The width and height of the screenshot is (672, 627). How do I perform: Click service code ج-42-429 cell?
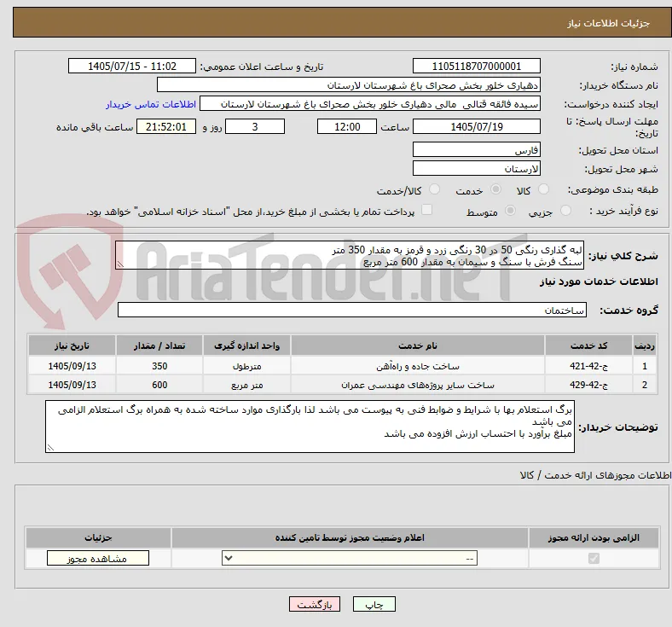589,385
